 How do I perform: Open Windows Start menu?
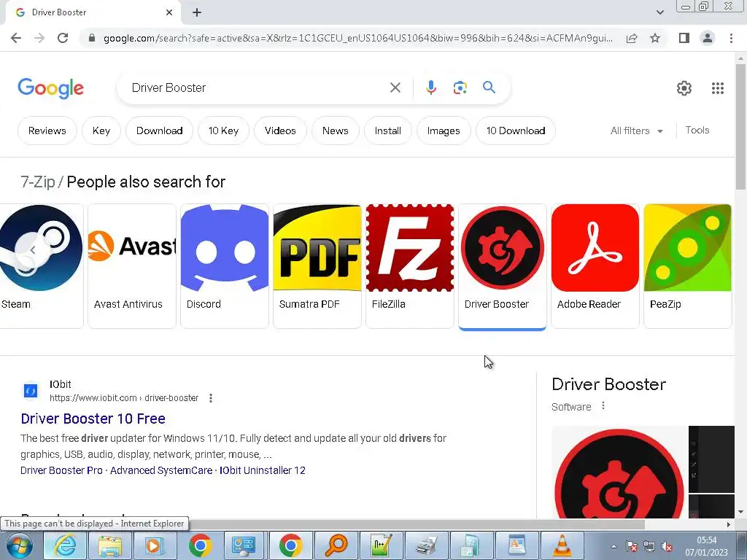(x=20, y=545)
